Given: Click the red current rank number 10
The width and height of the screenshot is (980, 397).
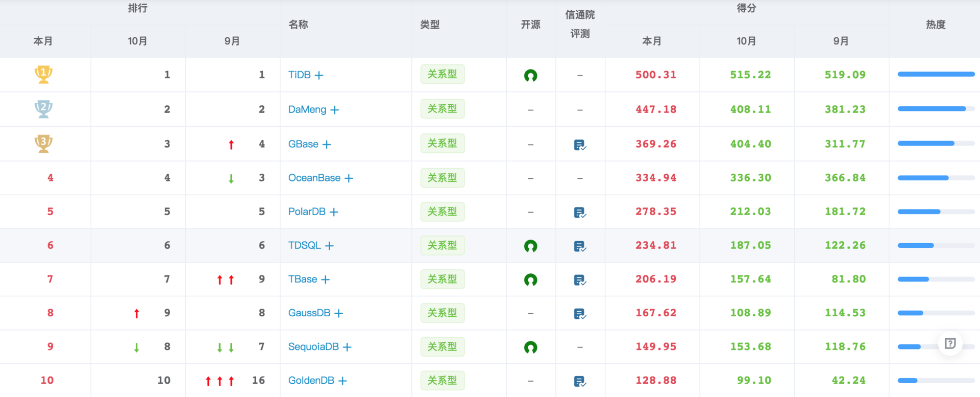Looking at the screenshot, I should click(x=47, y=380).
